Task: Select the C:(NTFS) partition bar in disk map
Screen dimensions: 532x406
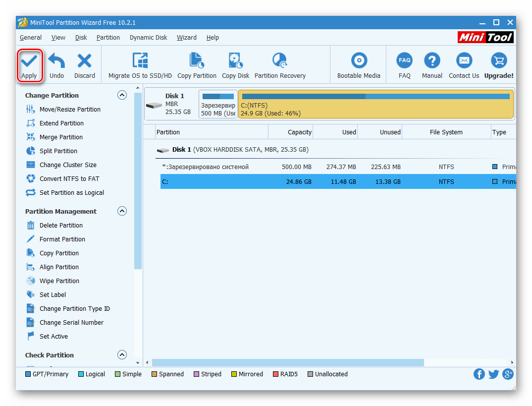Action: 375,105
